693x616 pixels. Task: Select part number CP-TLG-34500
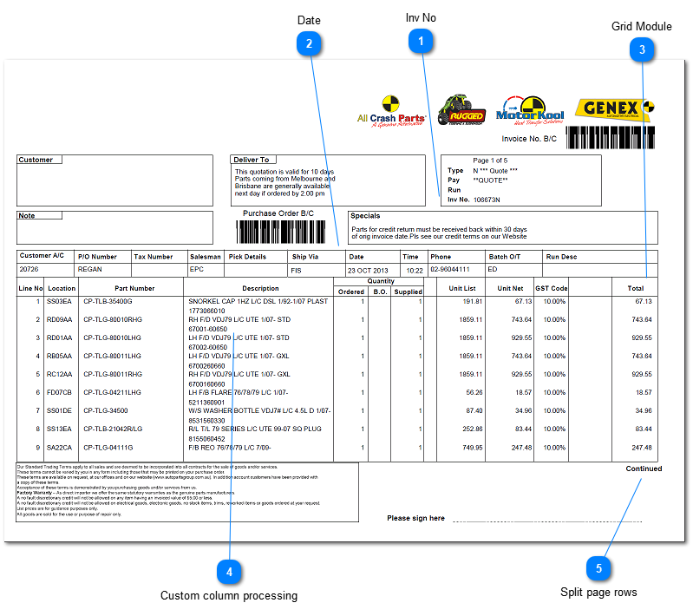(106, 411)
